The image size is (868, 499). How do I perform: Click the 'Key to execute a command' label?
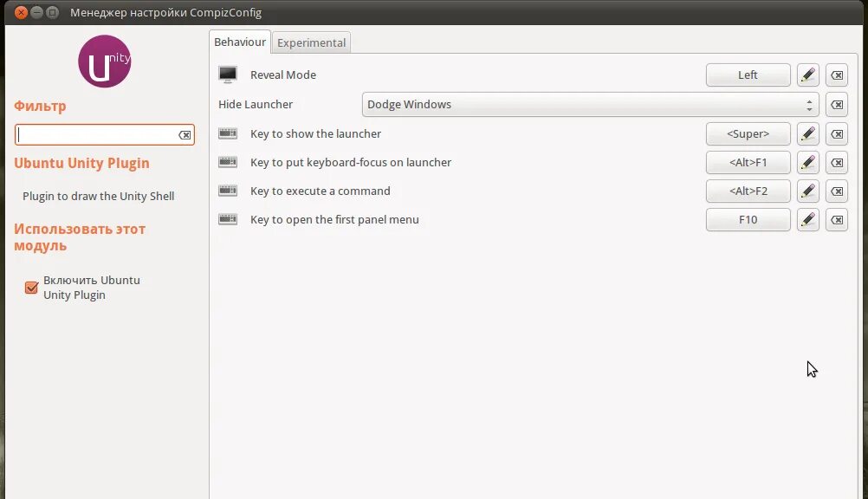[x=320, y=191]
